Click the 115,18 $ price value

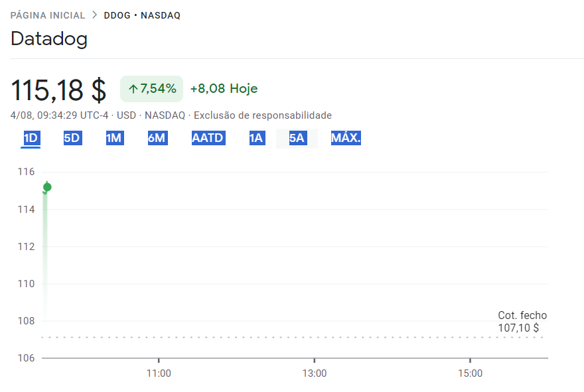pos(58,90)
